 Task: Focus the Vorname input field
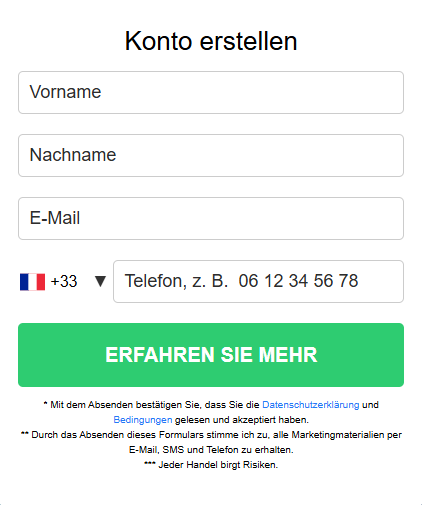coord(211,92)
